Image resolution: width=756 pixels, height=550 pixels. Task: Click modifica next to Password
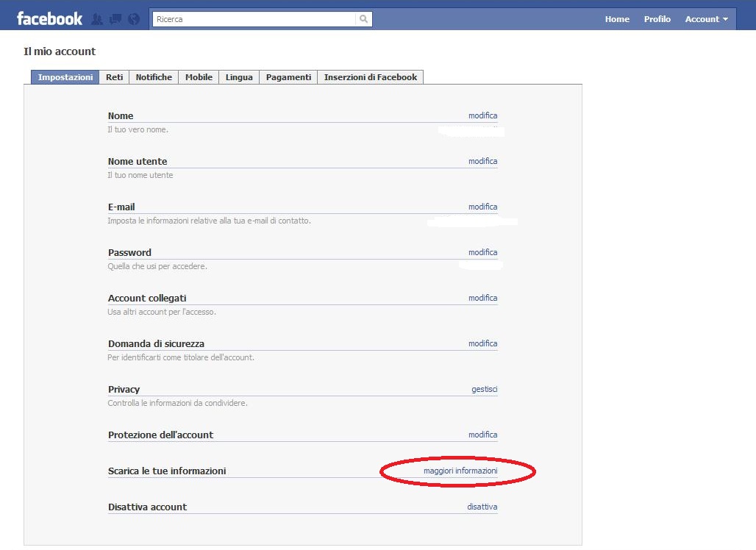click(482, 252)
